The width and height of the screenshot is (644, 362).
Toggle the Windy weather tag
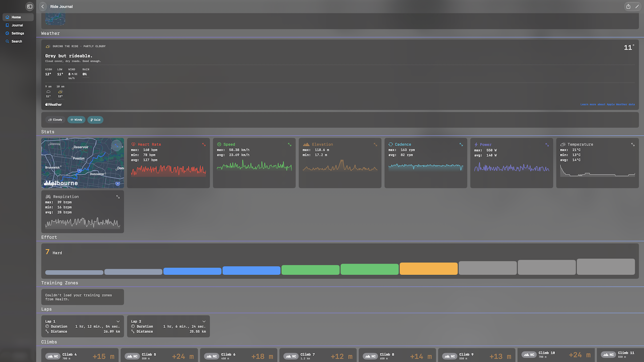tap(76, 120)
